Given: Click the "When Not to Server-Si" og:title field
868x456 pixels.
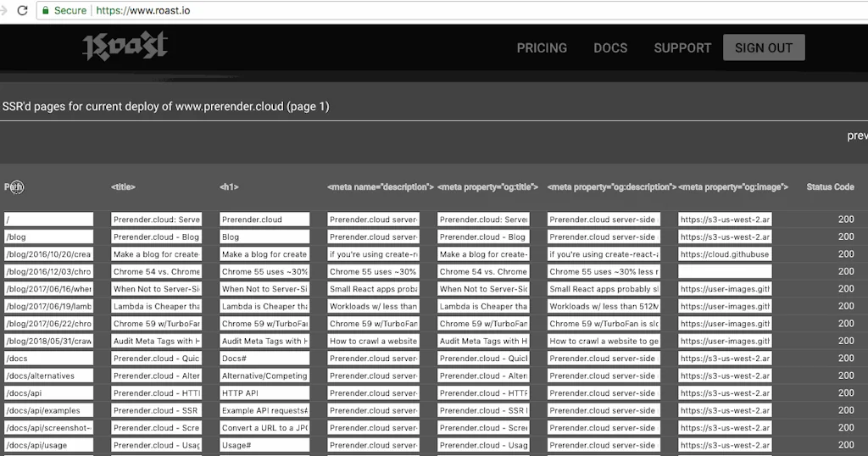Looking at the screenshot, I should coord(483,289).
